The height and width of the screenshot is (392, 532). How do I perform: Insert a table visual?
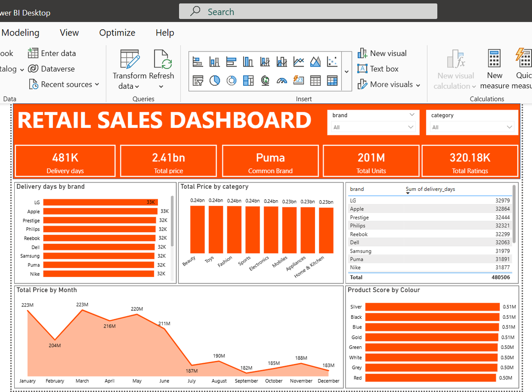[x=315, y=80]
